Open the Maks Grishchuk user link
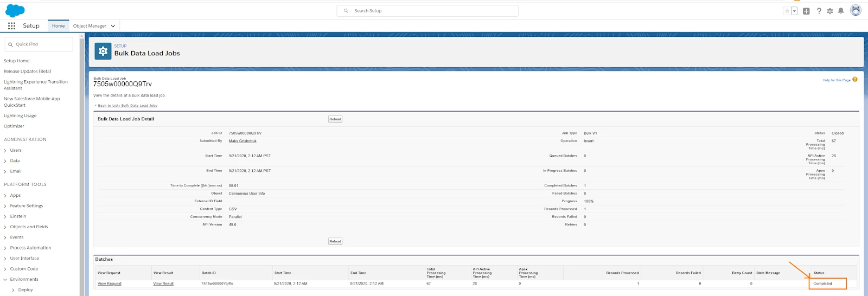Image resolution: width=868 pixels, height=296 pixels. 242,141
